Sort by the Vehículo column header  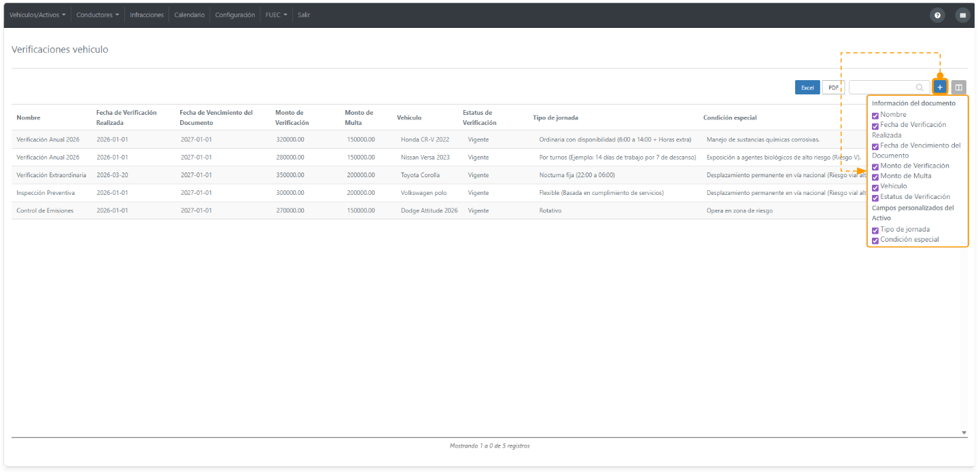(x=409, y=117)
